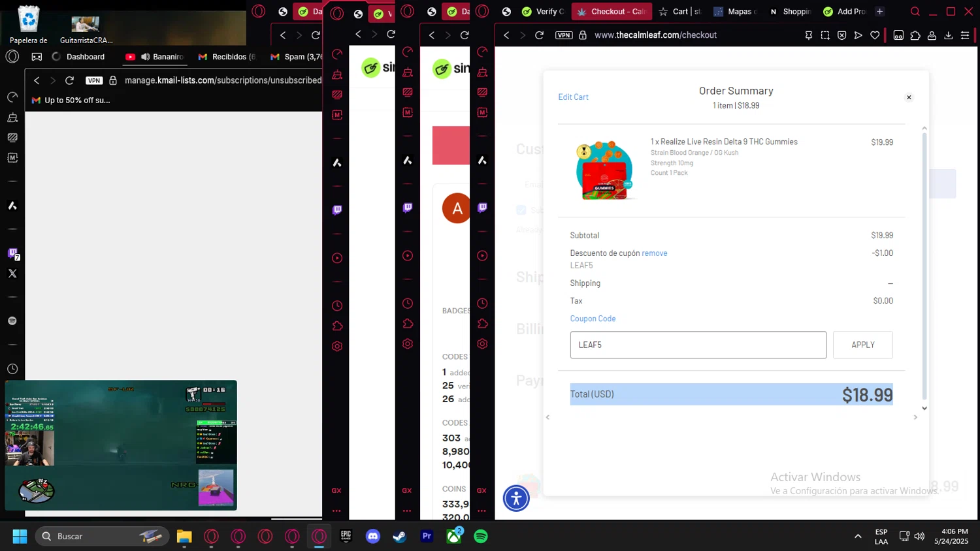Open the profile icon in the checkout window toolbar
Viewport: 980px width, 551px height.
coord(932,35)
